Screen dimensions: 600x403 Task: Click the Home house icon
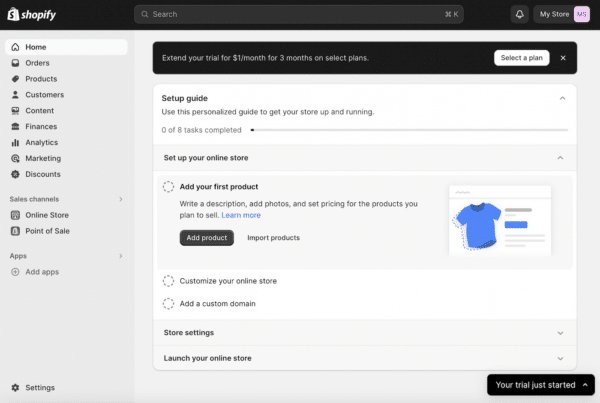click(x=15, y=47)
